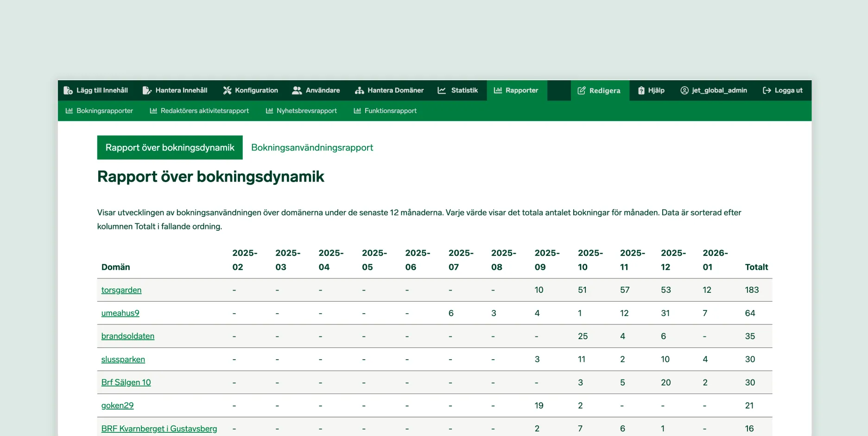Click the 2026-01 column header
The width and height of the screenshot is (868, 436).
(x=715, y=260)
